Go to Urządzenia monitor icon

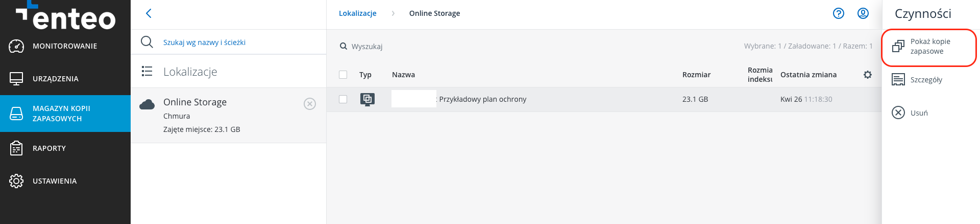(x=16, y=79)
